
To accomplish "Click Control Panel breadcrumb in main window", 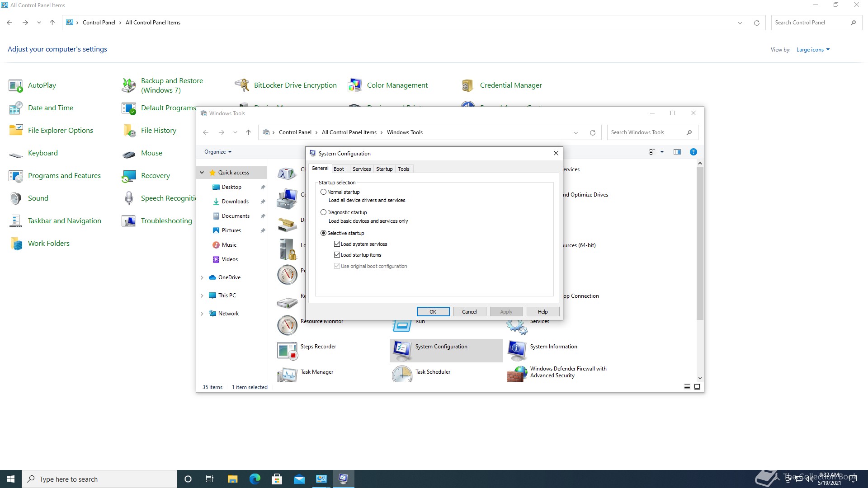I will pos(99,23).
